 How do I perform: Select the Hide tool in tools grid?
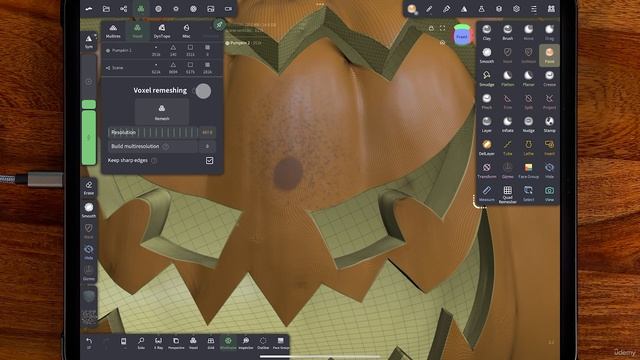click(x=549, y=171)
